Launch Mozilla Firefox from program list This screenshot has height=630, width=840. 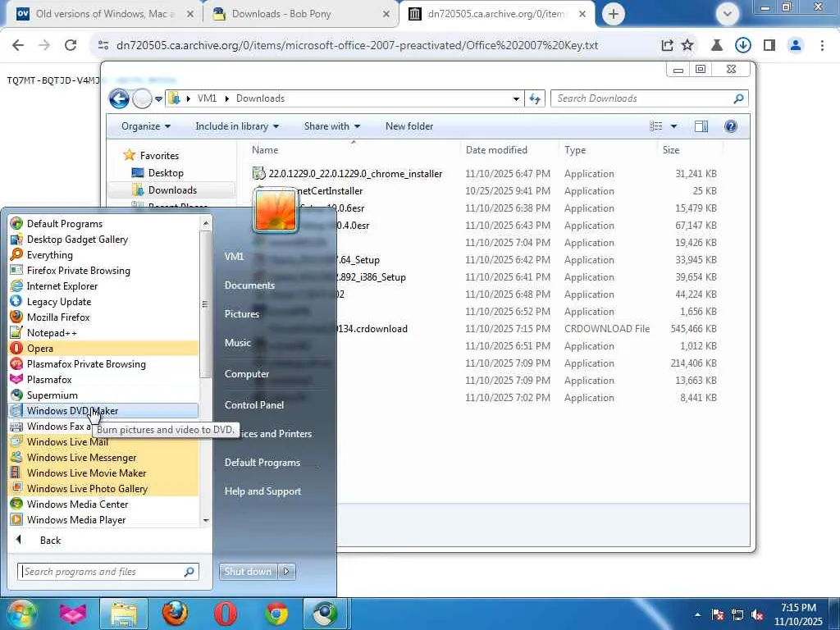[58, 317]
